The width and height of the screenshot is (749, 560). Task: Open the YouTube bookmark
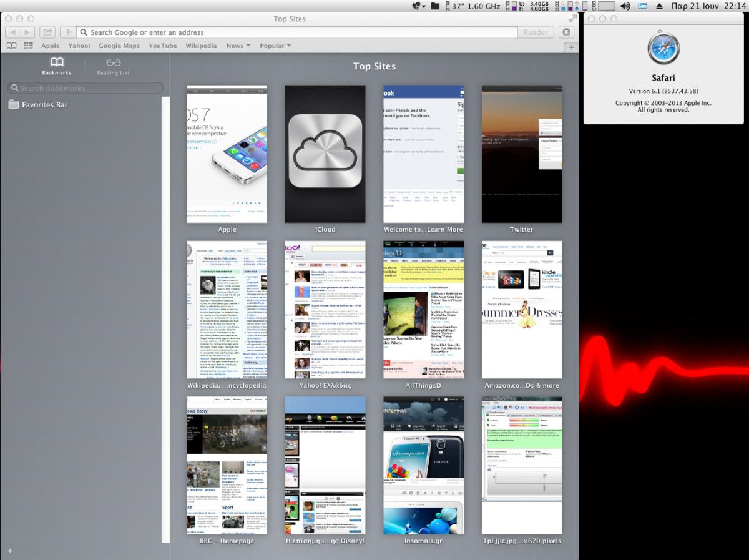(163, 46)
